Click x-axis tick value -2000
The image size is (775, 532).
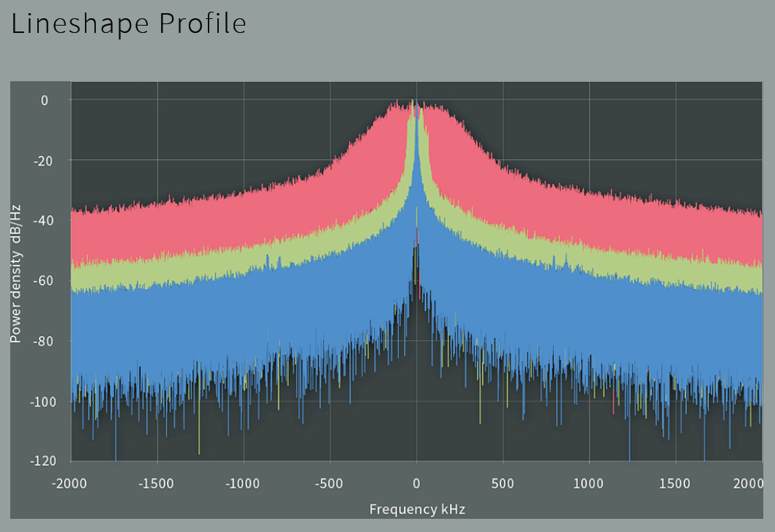tap(70, 484)
